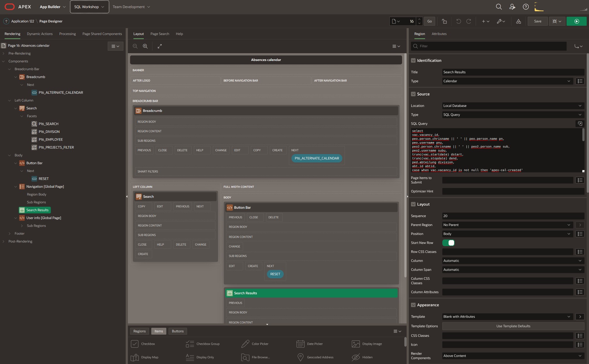The image size is (589, 364).
Task: Click the Save button
Action: click(x=538, y=21)
